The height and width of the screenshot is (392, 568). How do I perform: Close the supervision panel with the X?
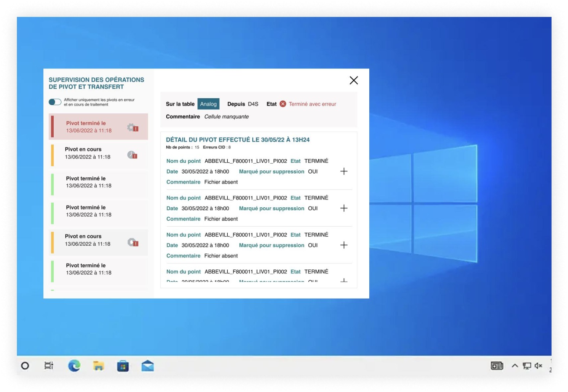point(354,80)
